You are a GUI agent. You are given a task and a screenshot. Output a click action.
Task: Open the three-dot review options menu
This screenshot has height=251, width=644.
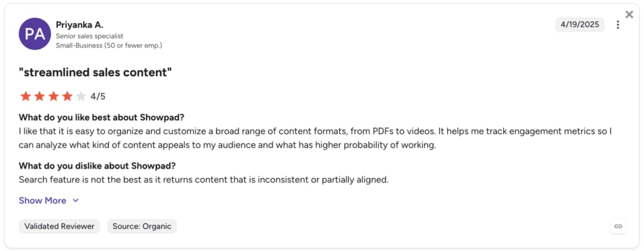tap(618, 25)
